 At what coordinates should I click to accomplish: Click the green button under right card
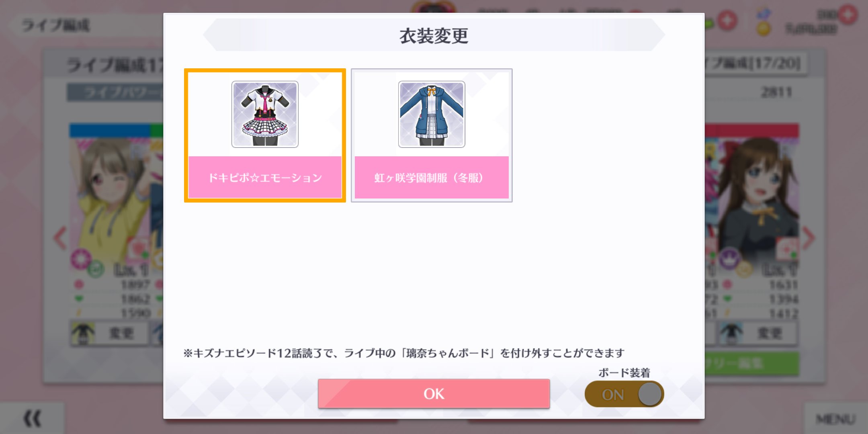pyautogui.click(x=751, y=364)
